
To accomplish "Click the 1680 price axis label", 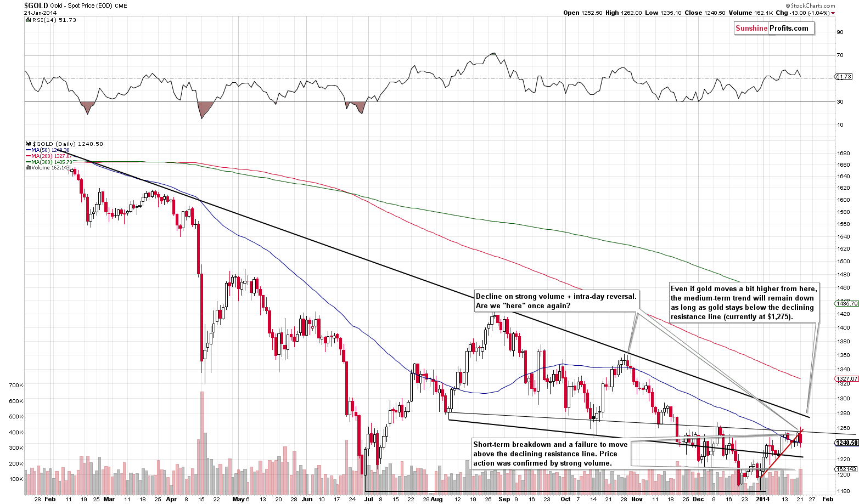I will tap(843, 153).
